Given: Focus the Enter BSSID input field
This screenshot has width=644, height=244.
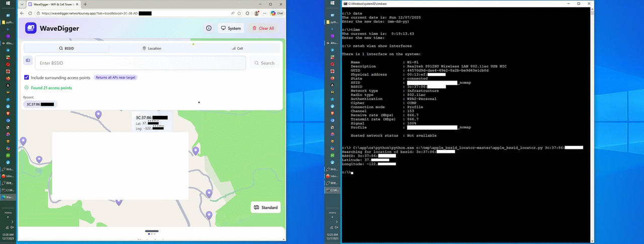Looking at the screenshot, I should (x=140, y=63).
